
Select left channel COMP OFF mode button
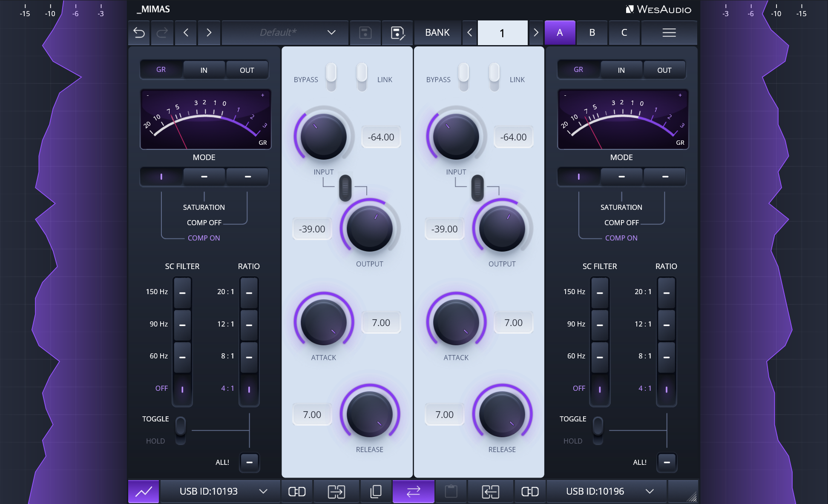click(247, 177)
